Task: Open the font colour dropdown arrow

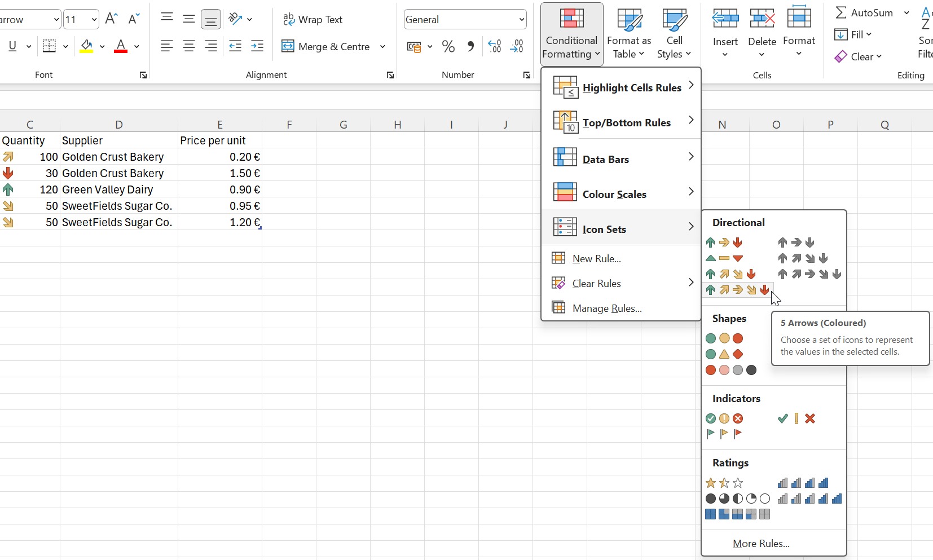Action: [137, 46]
